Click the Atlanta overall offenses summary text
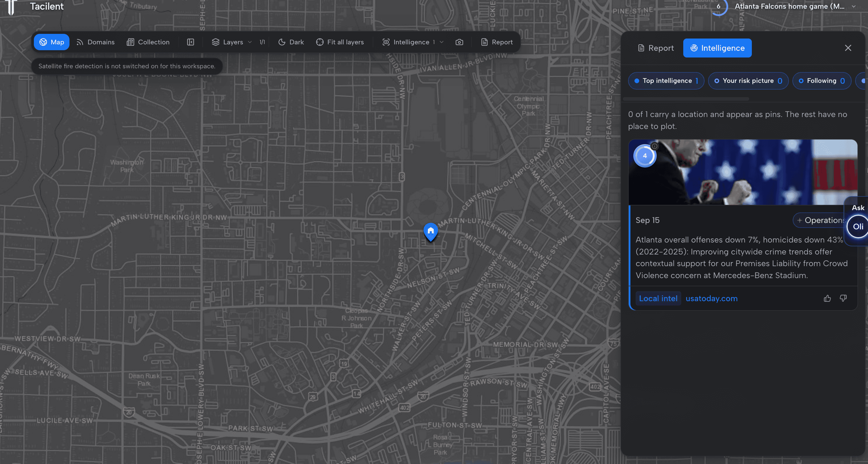Viewport: 868px width, 464px height. 741,258
